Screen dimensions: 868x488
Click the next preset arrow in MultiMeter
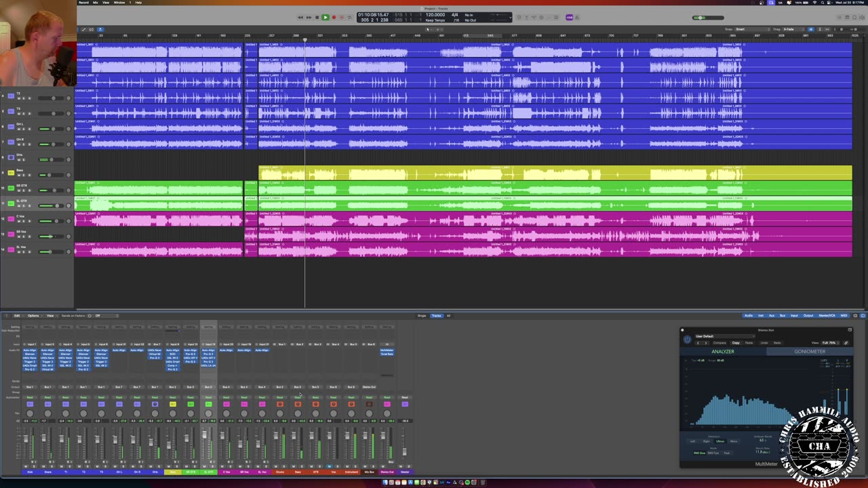coord(706,343)
